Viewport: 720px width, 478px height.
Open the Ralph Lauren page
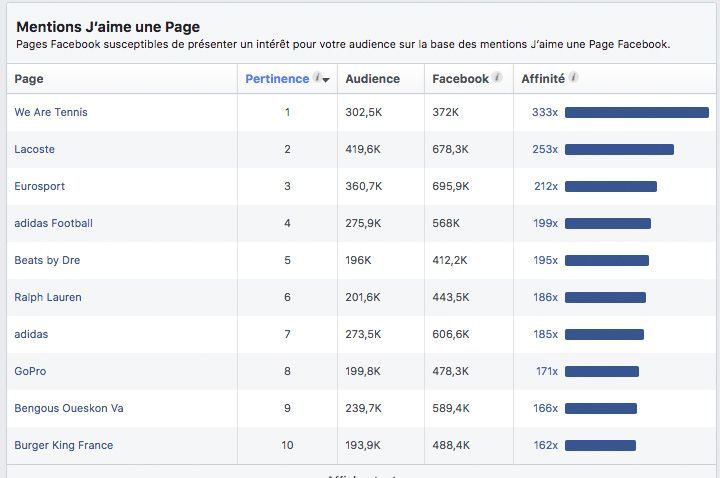coord(48,297)
